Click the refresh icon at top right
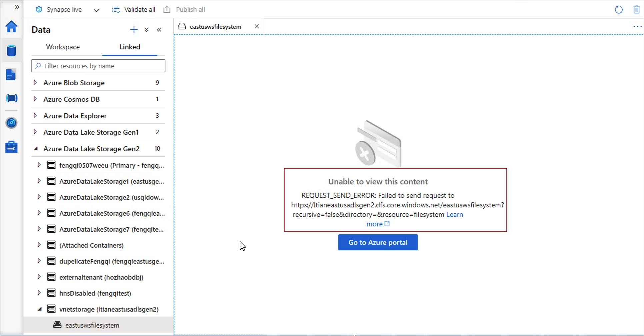This screenshot has width=644, height=336. click(619, 10)
